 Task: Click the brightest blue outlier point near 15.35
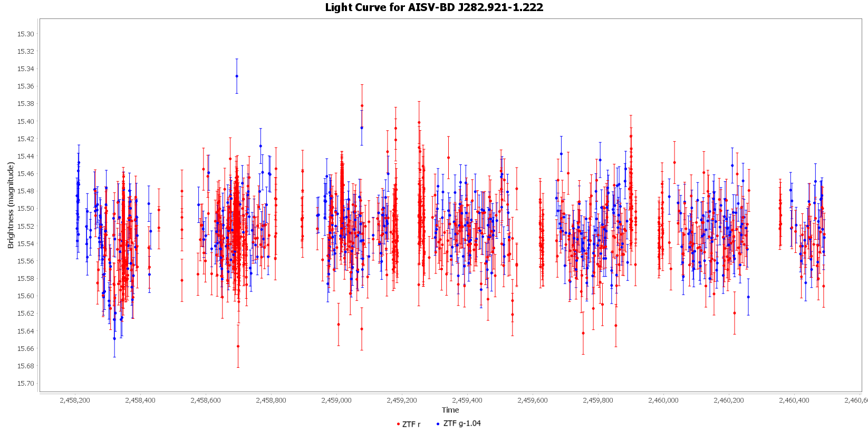[237, 76]
